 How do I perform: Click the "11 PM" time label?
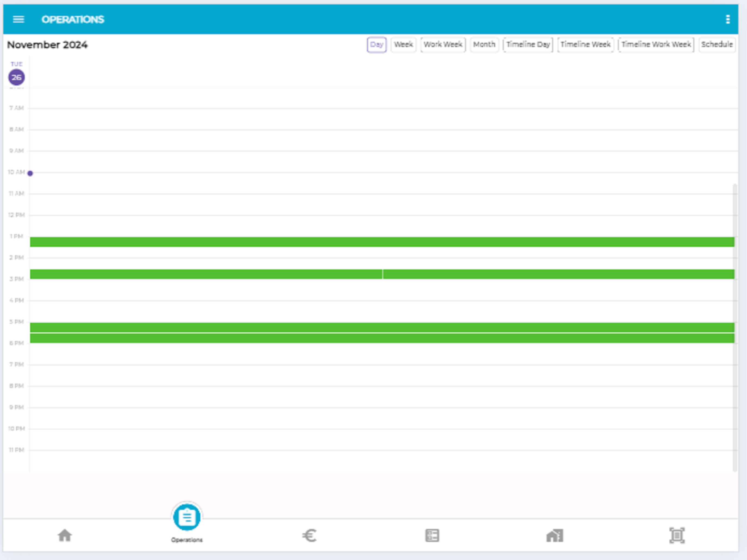pyautogui.click(x=17, y=450)
